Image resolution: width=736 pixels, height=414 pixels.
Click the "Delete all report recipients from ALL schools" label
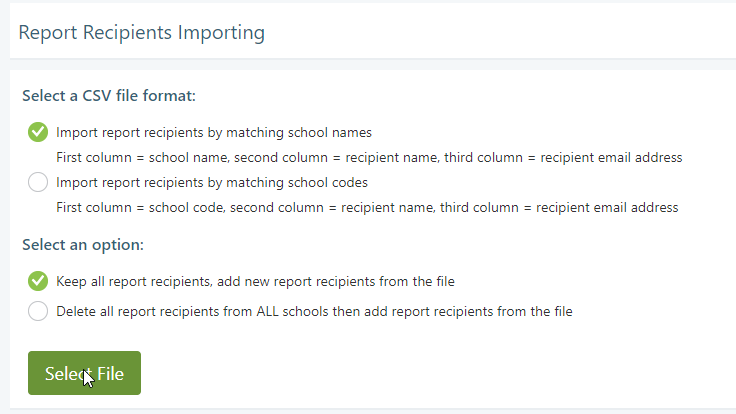click(x=314, y=311)
